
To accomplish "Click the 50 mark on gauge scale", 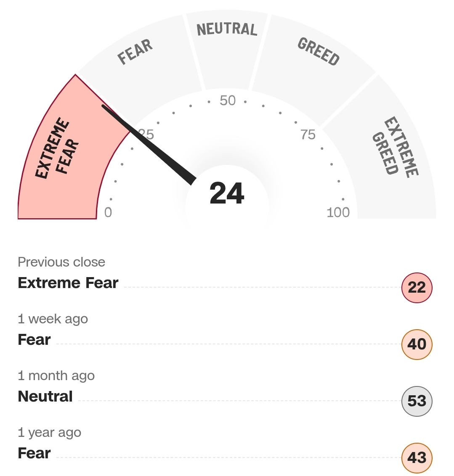I will 228,101.
